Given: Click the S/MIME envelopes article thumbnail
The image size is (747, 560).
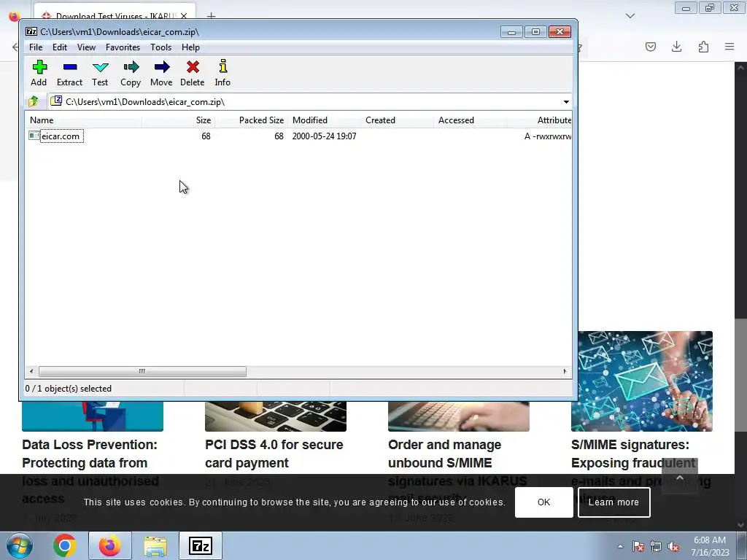Looking at the screenshot, I should [645, 381].
